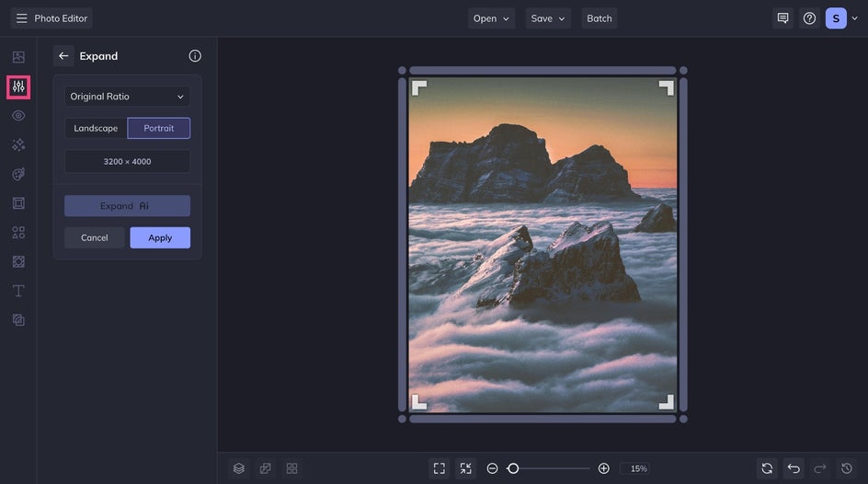The height and width of the screenshot is (484, 868).
Task: Open the Effects sparkle sidebar icon
Action: pos(18,144)
